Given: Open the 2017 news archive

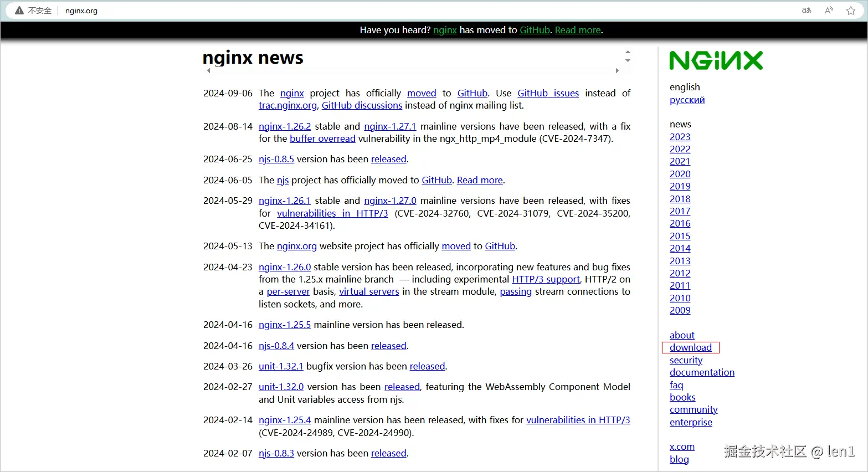Looking at the screenshot, I should click(680, 211).
